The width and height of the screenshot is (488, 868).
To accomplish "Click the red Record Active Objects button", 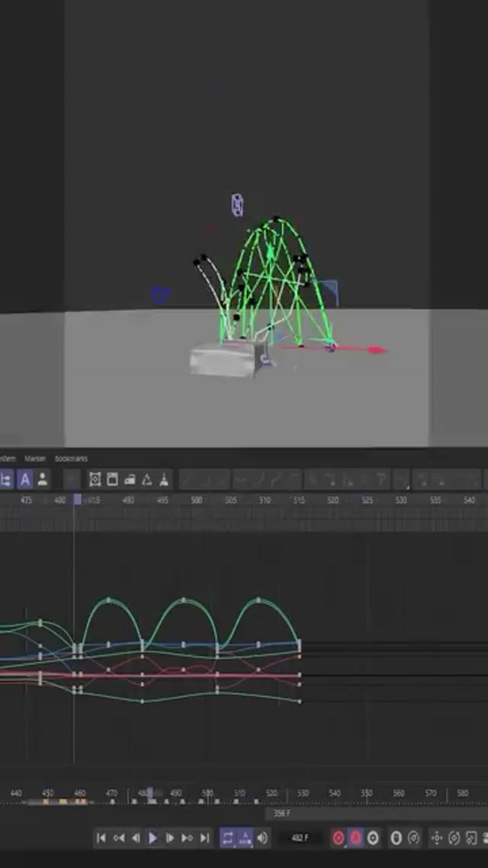I will coord(339,837).
